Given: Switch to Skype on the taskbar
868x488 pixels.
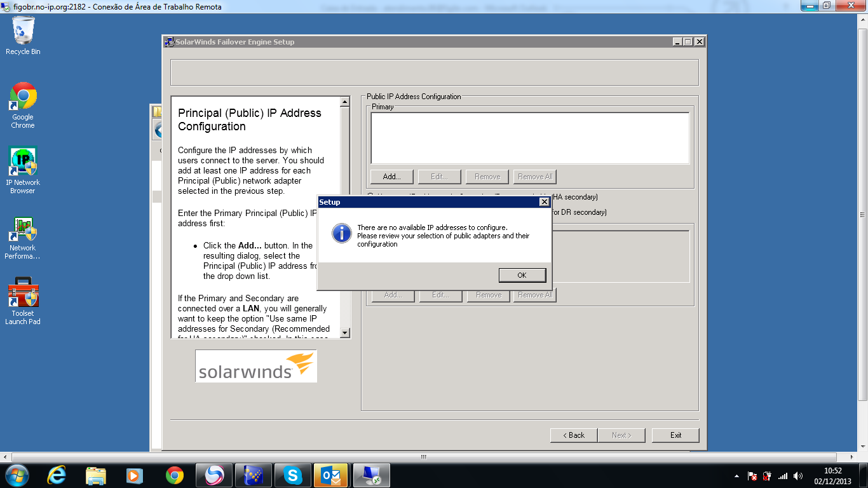Looking at the screenshot, I should click(293, 475).
